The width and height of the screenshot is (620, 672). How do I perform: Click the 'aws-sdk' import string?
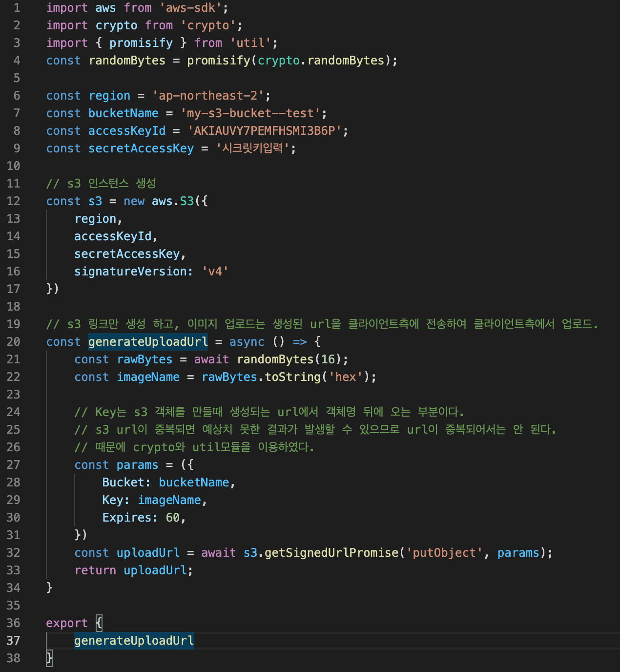191,8
